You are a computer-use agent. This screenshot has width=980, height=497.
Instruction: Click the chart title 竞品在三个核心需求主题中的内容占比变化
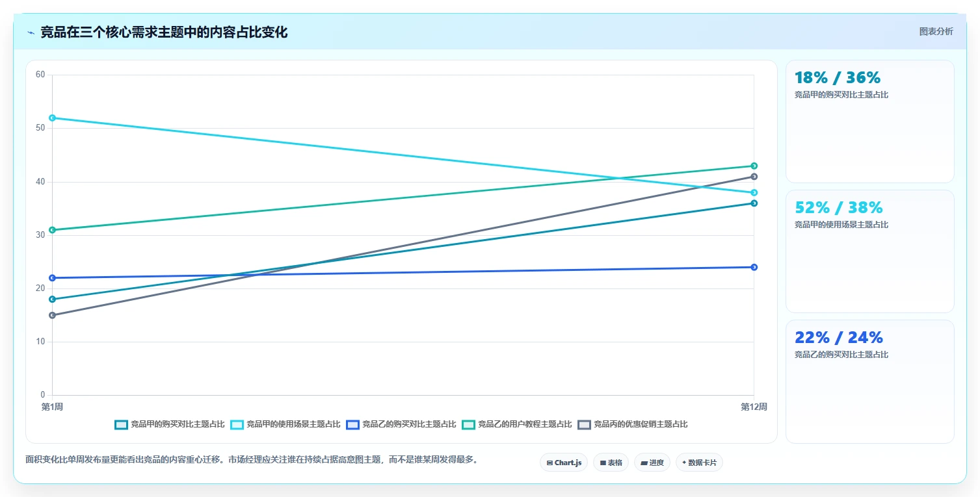pyautogui.click(x=164, y=32)
